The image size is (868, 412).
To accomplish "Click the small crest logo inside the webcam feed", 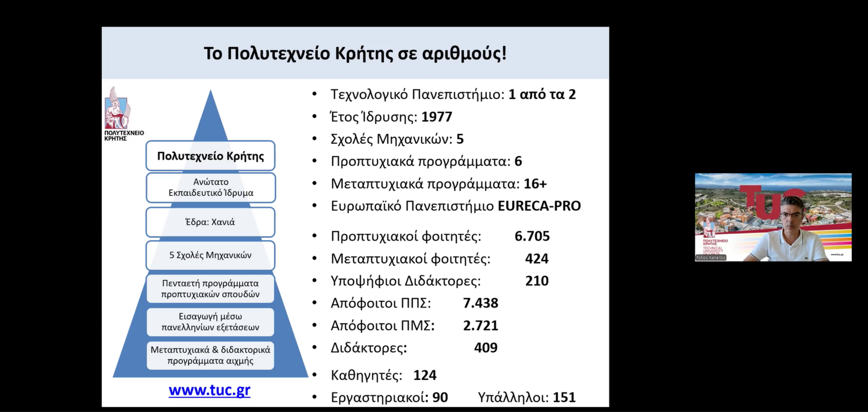I will (x=708, y=227).
